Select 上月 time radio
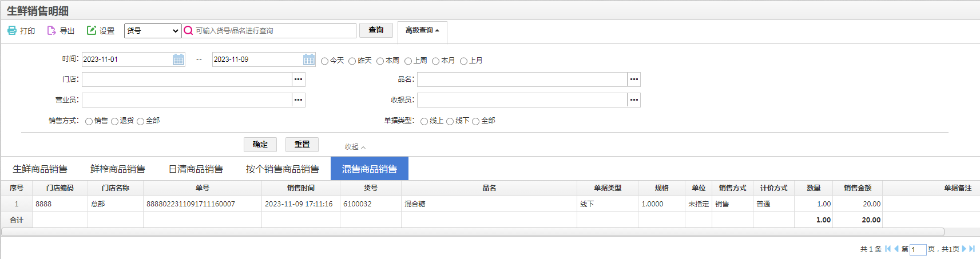This screenshot has height=259, width=980. tap(463, 61)
